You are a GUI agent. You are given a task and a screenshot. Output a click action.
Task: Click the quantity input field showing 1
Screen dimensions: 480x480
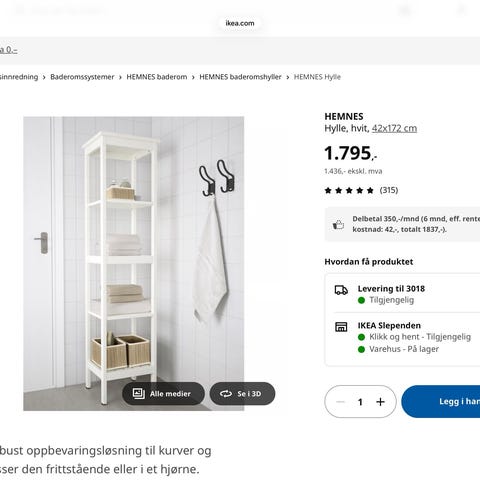coord(360,402)
